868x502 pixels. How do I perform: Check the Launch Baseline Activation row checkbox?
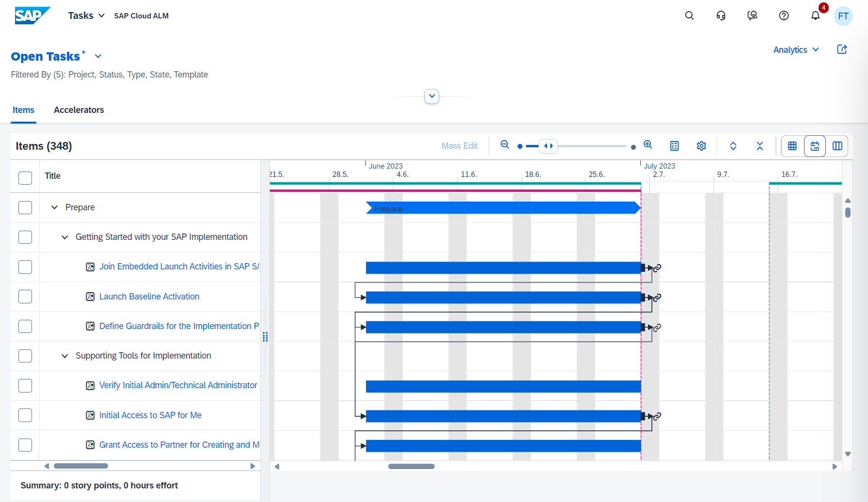[25, 297]
